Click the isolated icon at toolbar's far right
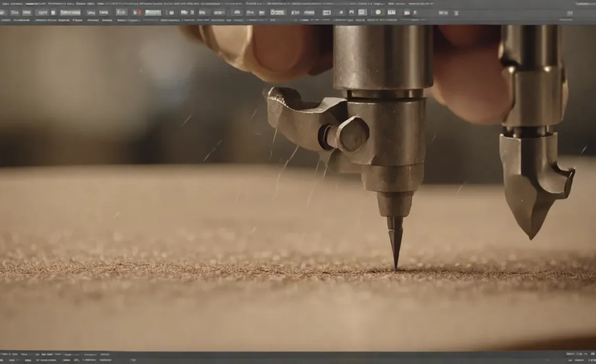596x364 pixels. [x=570, y=13]
